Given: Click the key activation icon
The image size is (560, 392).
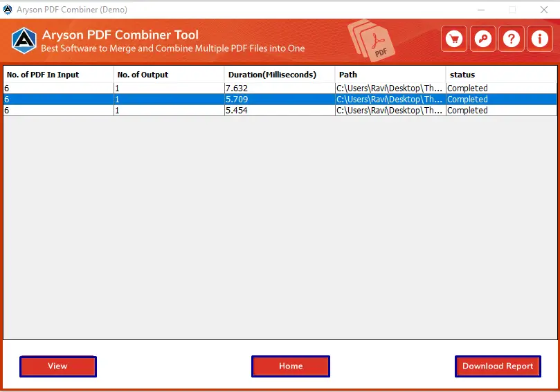Looking at the screenshot, I should pos(483,39).
